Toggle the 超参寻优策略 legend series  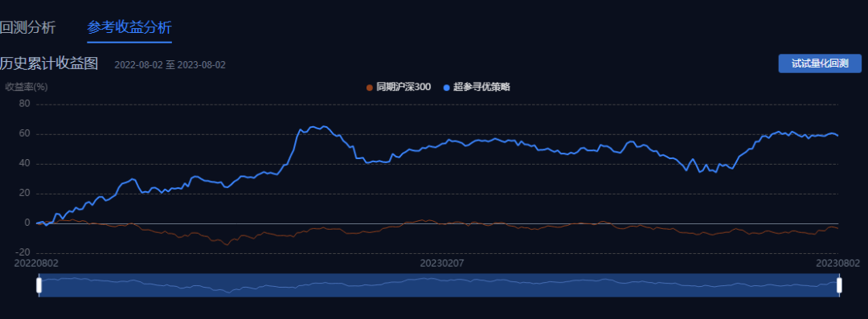click(477, 87)
